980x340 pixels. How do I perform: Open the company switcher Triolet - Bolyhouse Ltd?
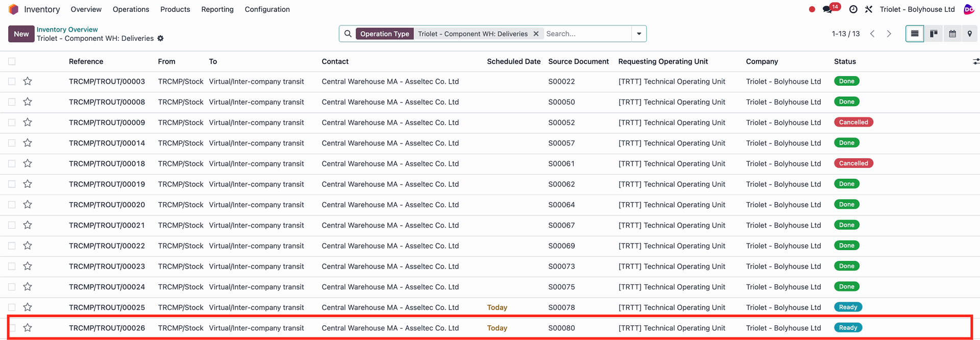tap(917, 9)
